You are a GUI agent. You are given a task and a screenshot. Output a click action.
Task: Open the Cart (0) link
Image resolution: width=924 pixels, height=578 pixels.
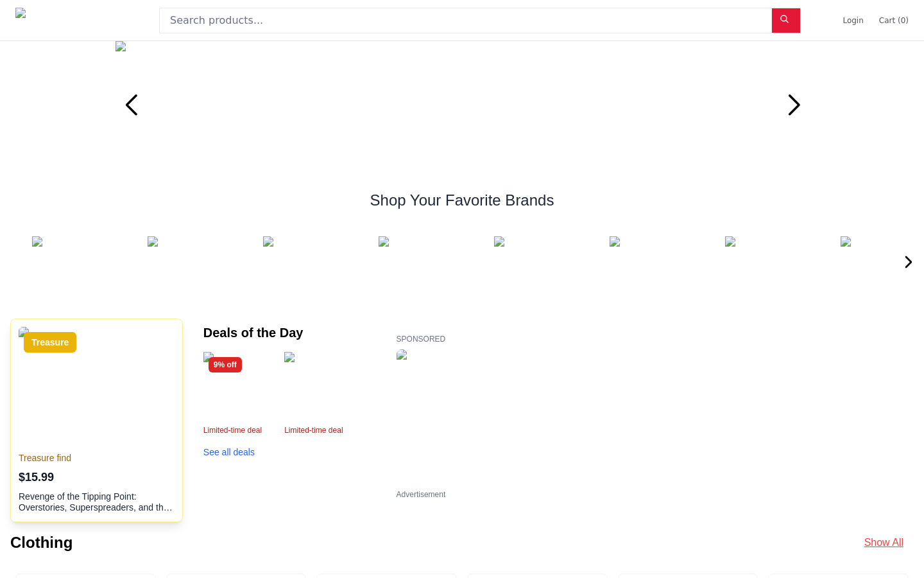[893, 21]
